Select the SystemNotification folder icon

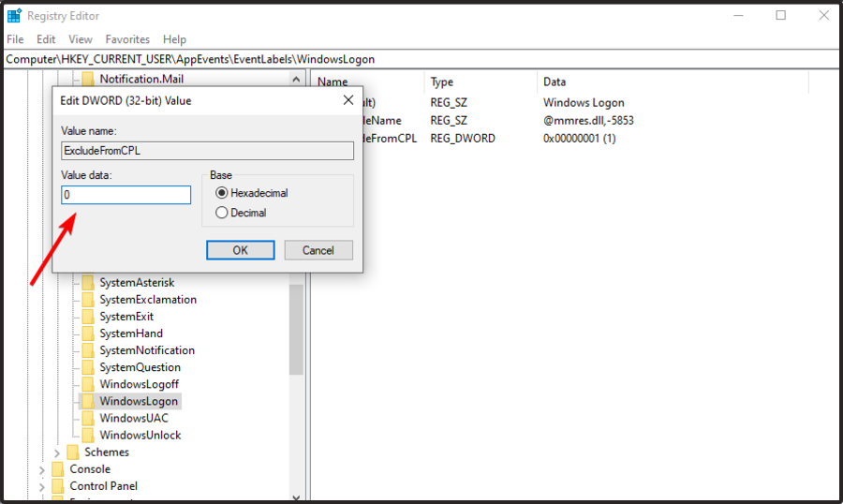pyautogui.click(x=88, y=350)
